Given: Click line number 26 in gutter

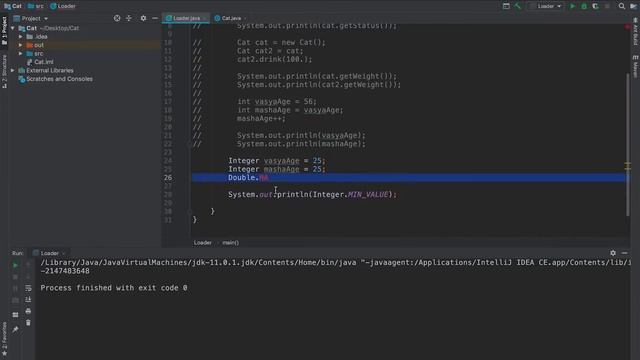Looking at the screenshot, I should click(168, 178).
